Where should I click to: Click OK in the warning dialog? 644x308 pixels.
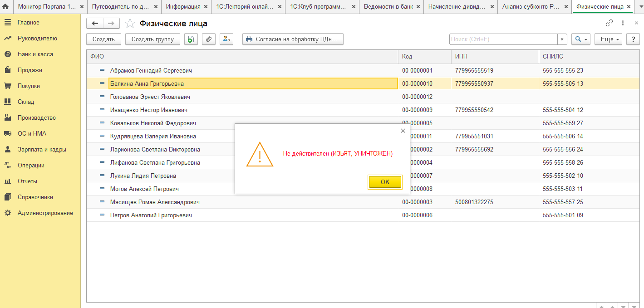coord(385,181)
